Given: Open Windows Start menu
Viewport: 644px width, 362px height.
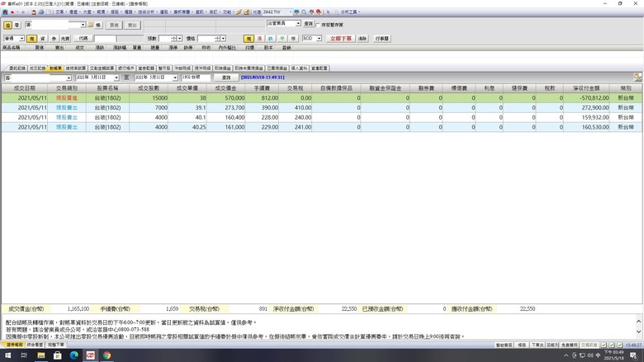Looking at the screenshot, I should [x=7, y=355].
